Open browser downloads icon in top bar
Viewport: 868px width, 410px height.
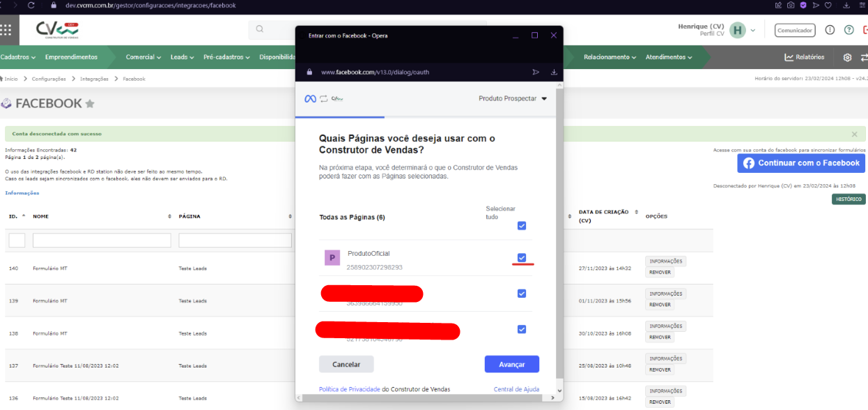pyautogui.click(x=845, y=5)
